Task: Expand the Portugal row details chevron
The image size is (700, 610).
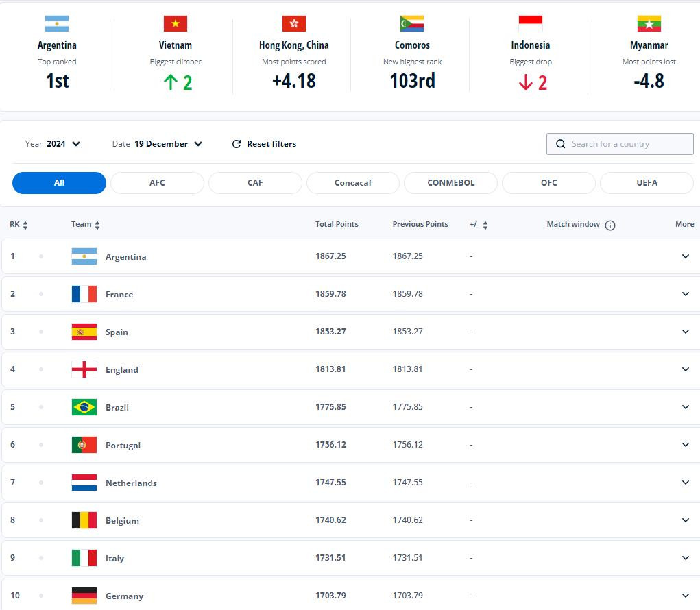Action: click(685, 445)
